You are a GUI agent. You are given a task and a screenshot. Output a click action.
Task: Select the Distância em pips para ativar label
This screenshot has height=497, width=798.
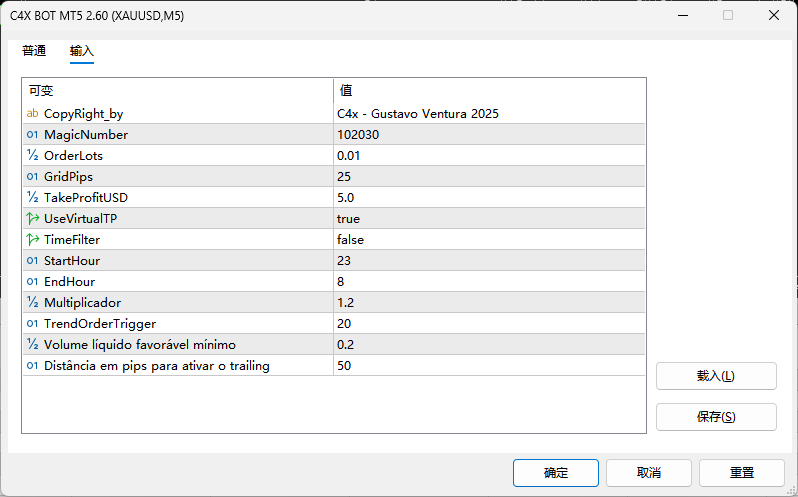pos(157,366)
